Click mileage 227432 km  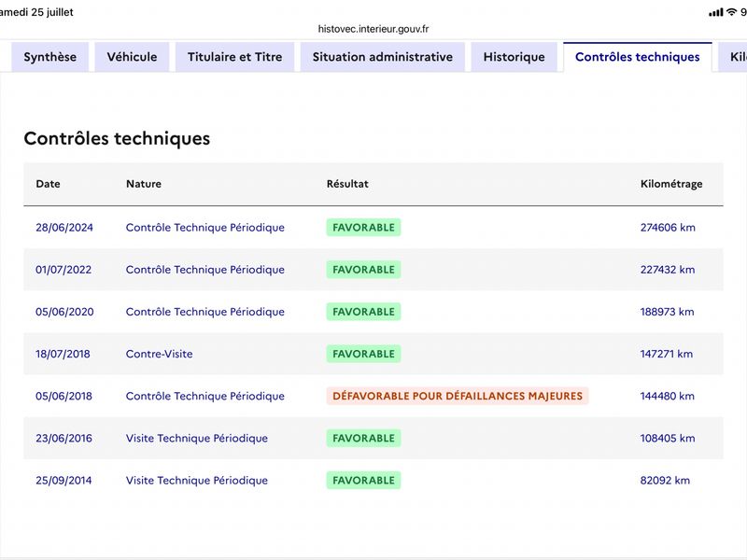pos(668,270)
